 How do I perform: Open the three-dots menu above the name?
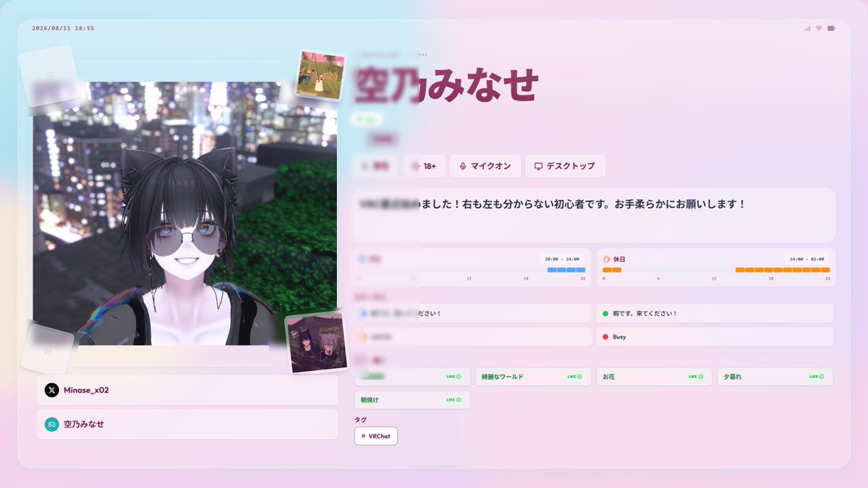[x=422, y=54]
